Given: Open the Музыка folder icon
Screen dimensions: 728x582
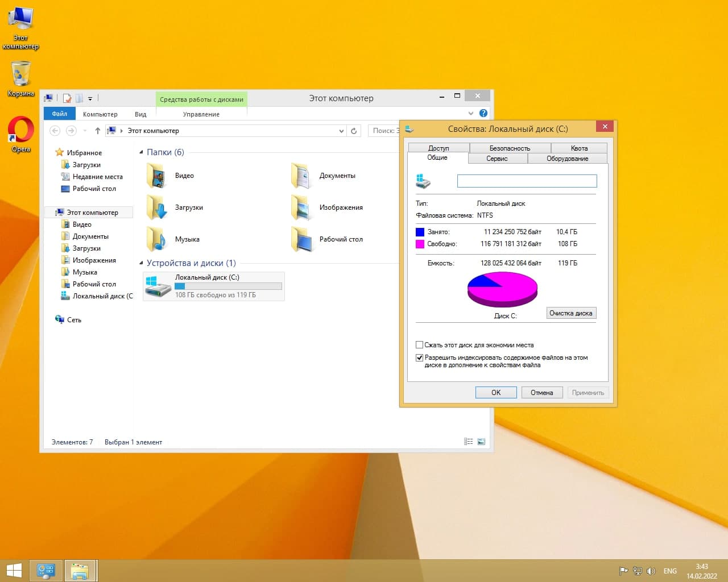Looking at the screenshot, I should tap(156, 240).
